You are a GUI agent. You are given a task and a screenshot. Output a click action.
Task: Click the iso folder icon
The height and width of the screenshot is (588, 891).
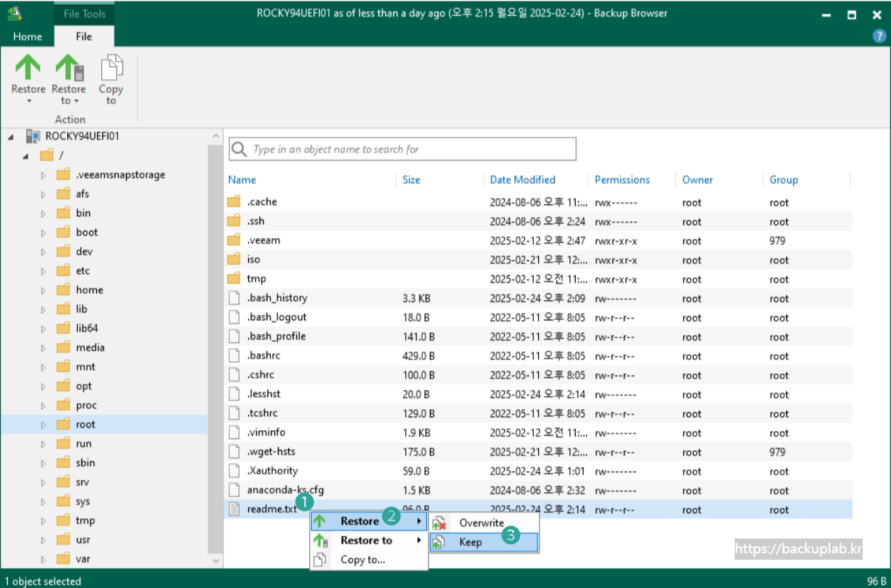pos(234,259)
